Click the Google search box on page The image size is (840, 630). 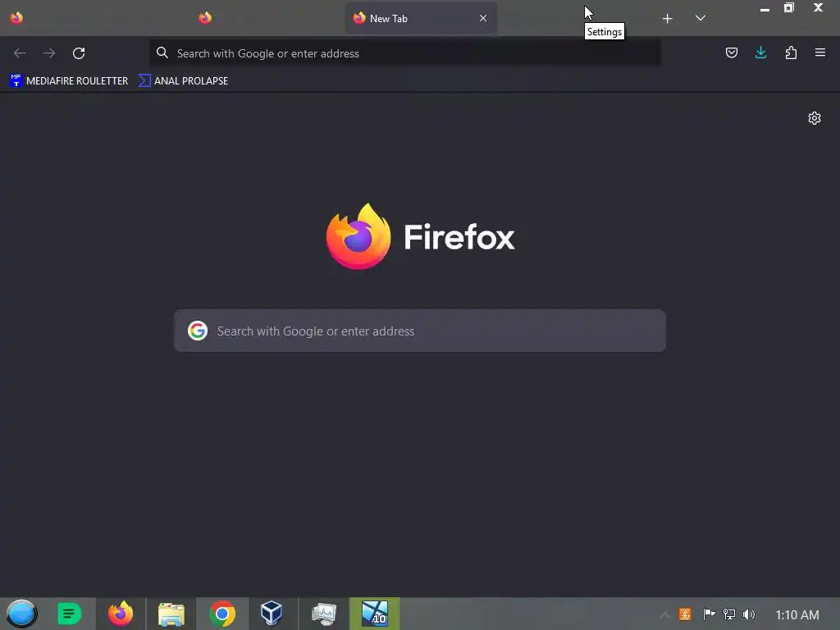pos(419,331)
